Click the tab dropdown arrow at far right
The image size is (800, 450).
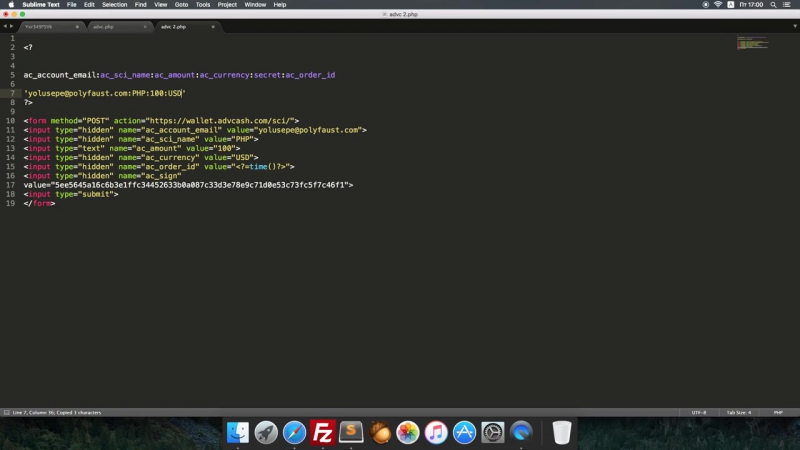(x=793, y=27)
